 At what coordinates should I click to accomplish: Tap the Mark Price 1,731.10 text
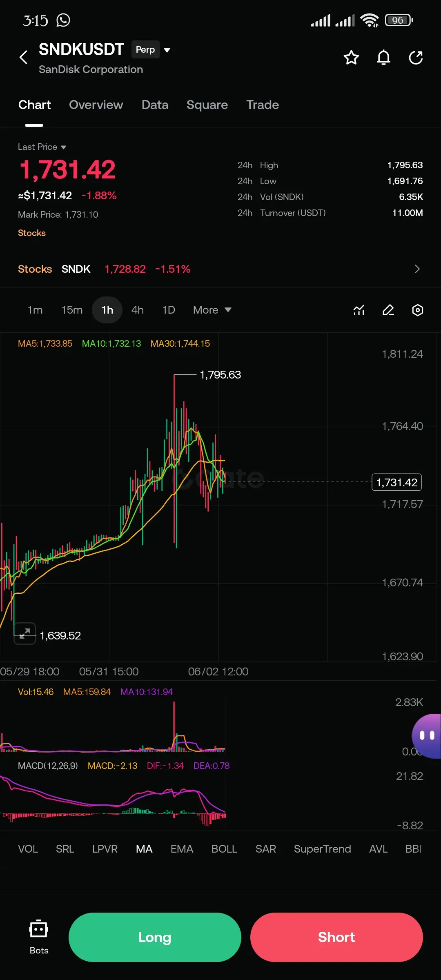[x=58, y=214]
